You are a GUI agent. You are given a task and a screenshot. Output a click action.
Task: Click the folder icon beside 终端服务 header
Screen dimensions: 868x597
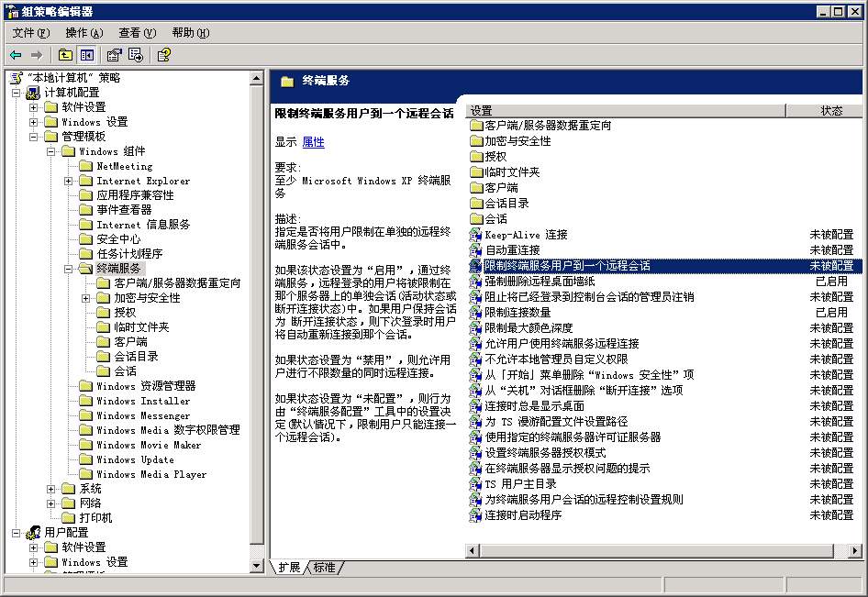click(x=288, y=82)
